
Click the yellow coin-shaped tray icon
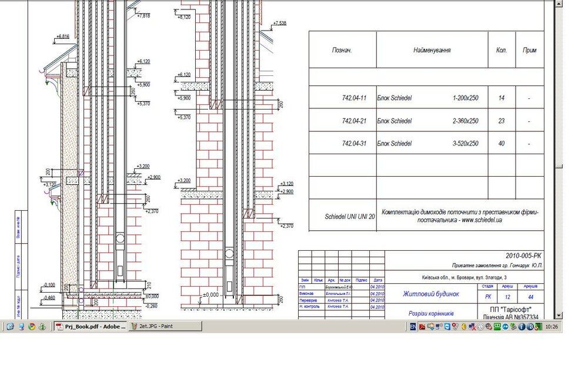464,327
